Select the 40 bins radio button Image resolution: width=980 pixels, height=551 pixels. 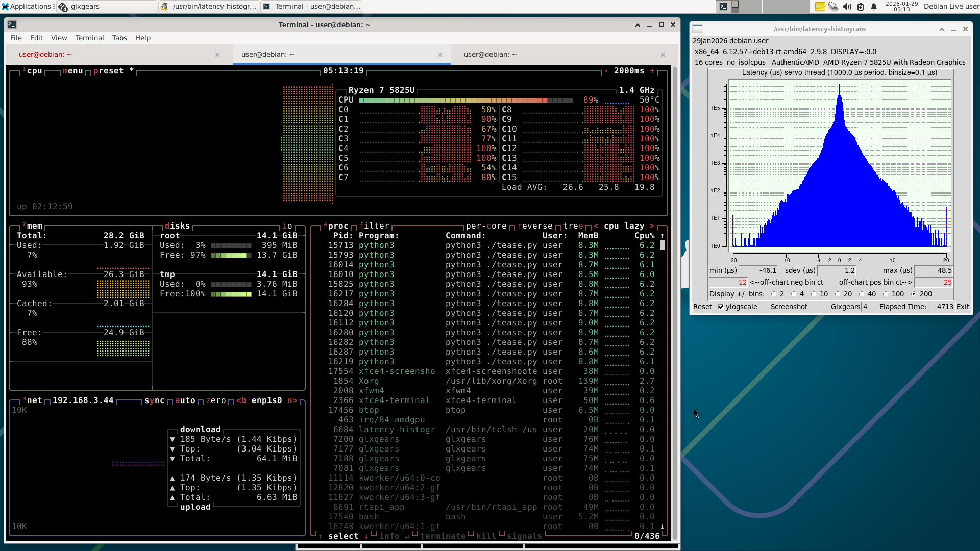[x=862, y=294]
